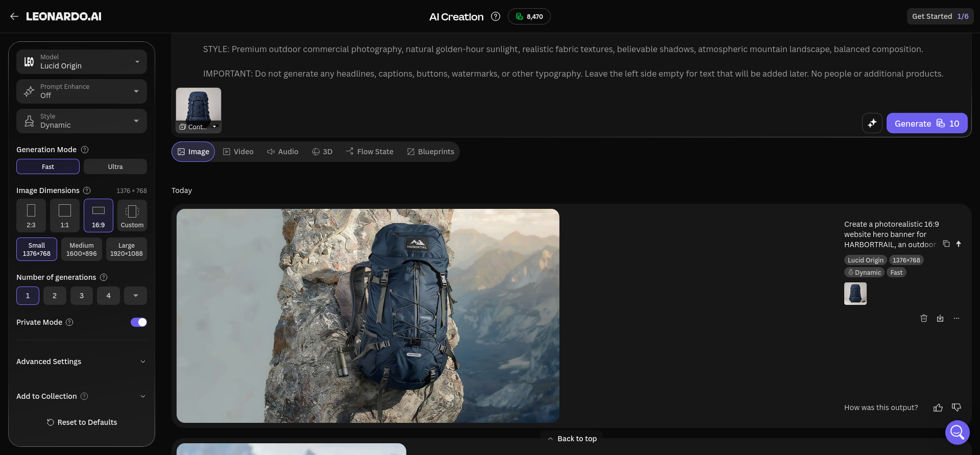
Task: Show Private Mode help icon
Action: (x=70, y=322)
